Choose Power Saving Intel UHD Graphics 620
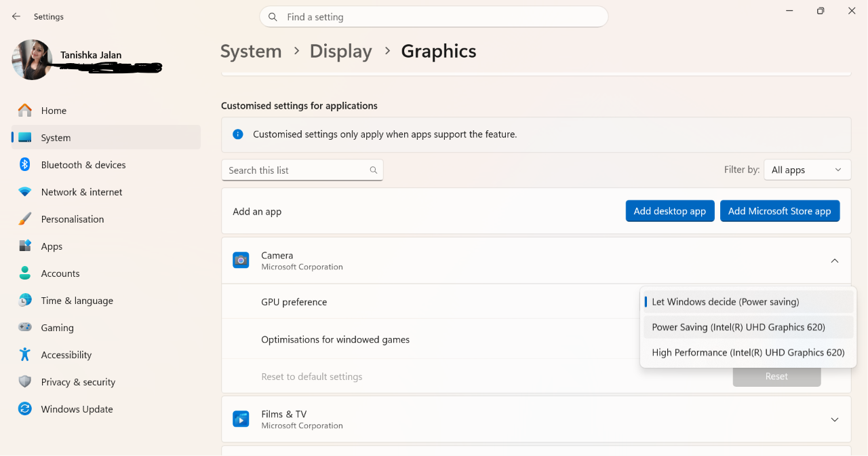Screen dimensions: 868x456 tap(748, 327)
